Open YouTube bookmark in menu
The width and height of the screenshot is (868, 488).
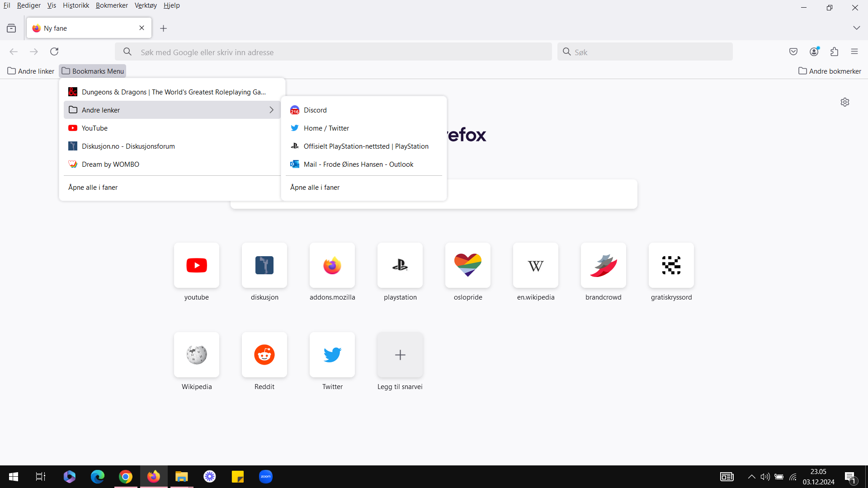tap(172, 128)
